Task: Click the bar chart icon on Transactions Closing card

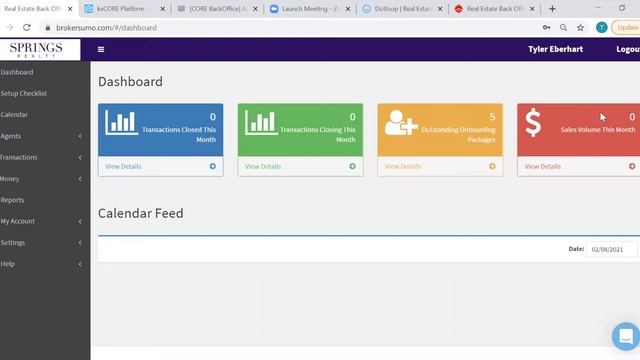Action: pyautogui.click(x=261, y=122)
